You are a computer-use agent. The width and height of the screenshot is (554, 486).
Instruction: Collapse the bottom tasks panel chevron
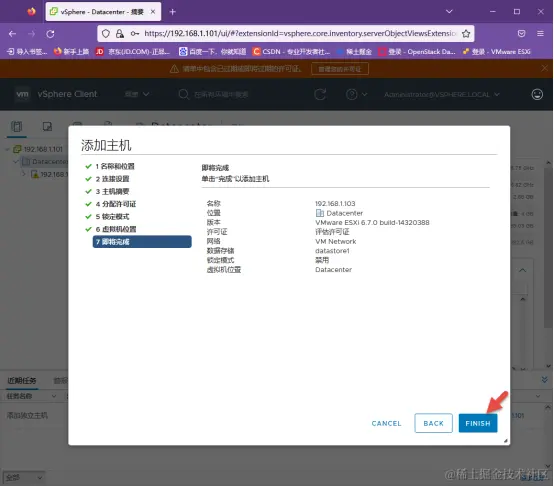pyautogui.click(x=544, y=380)
